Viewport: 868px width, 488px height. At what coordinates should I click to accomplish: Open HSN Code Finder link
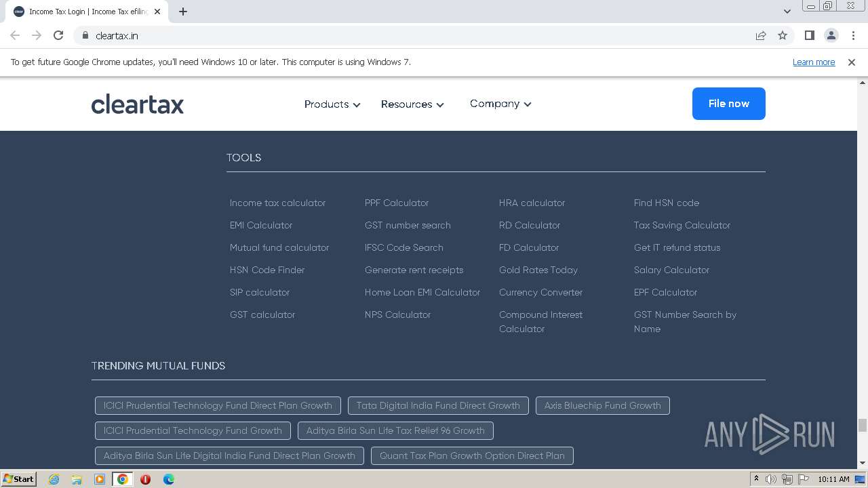[x=267, y=270]
